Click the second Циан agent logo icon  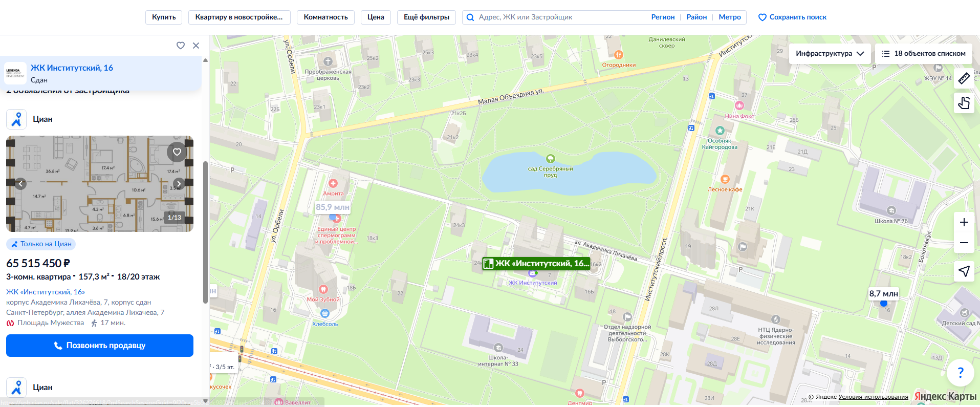pyautogui.click(x=16, y=388)
